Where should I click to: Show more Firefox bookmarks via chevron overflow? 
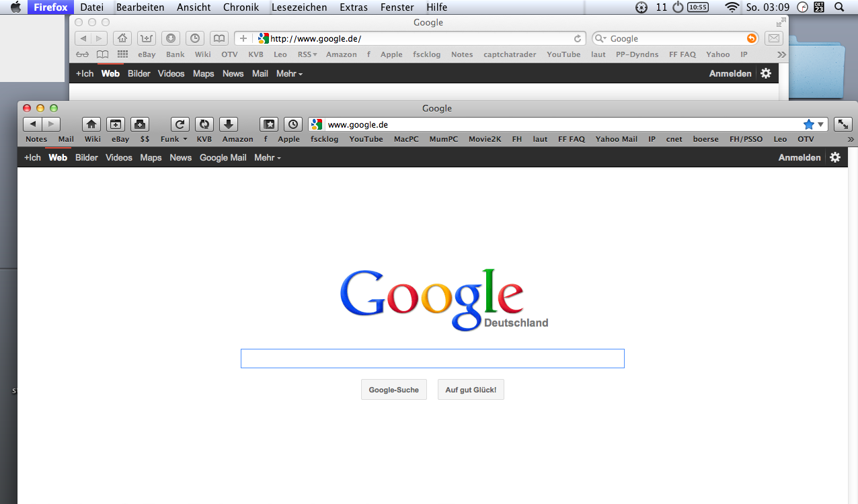point(851,139)
